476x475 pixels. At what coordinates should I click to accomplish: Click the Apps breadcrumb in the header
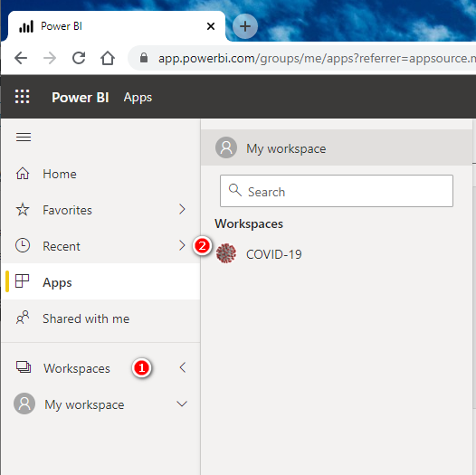pos(138,98)
